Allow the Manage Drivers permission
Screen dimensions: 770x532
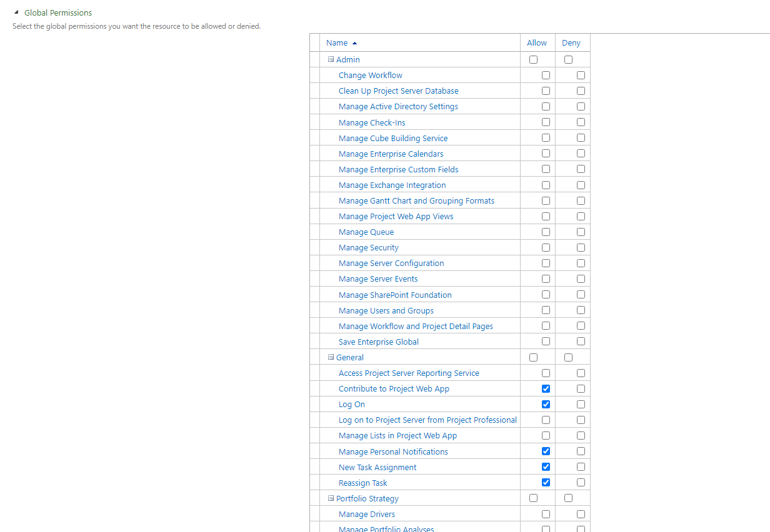coord(546,515)
